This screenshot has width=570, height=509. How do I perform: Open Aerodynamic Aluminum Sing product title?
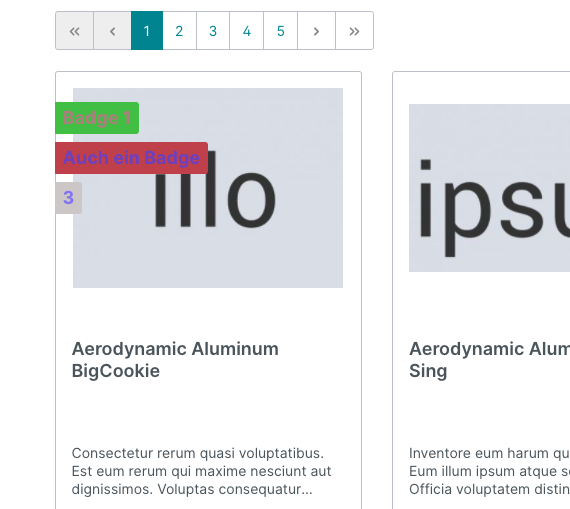tap(489, 360)
